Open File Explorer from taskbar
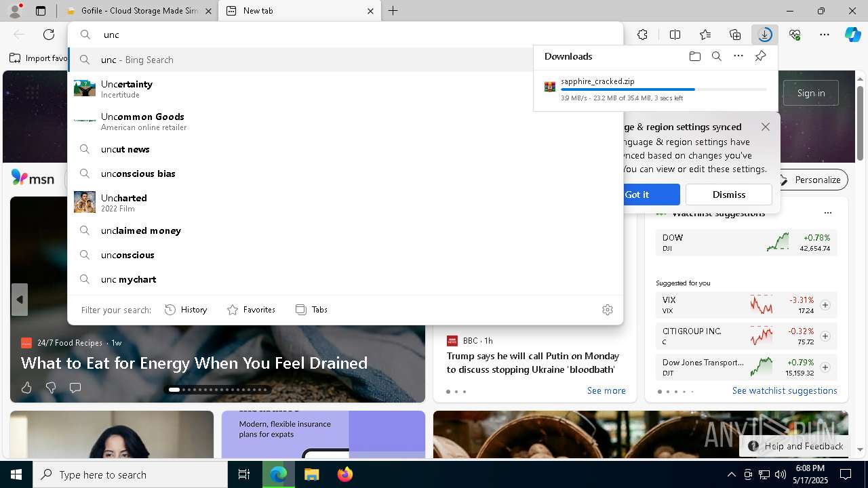Image resolution: width=868 pixels, height=488 pixels. tap(311, 474)
